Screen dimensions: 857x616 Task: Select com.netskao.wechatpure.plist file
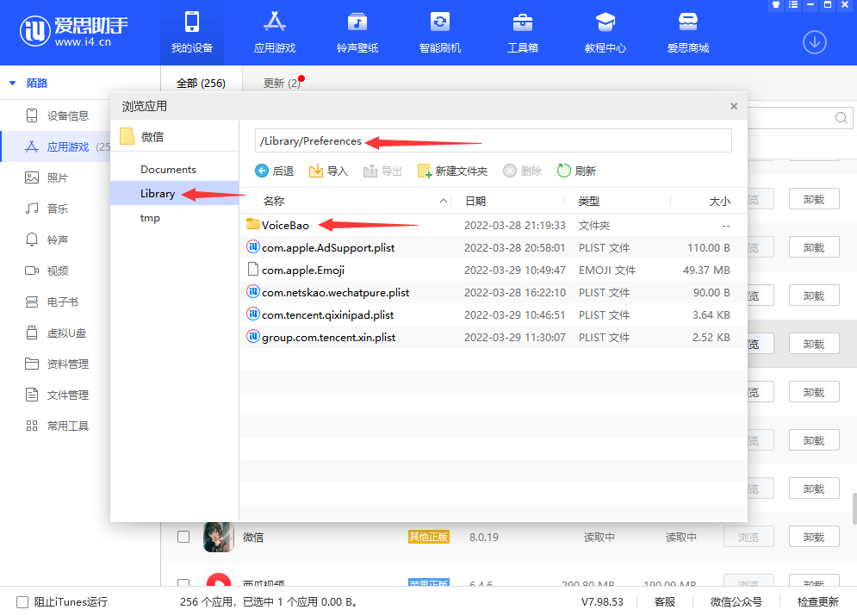tap(493, 292)
